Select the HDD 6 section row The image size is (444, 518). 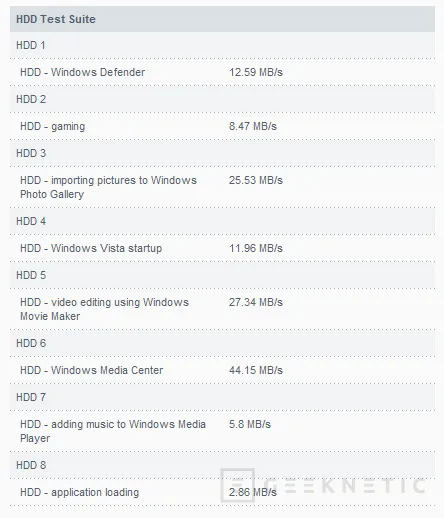(x=222, y=343)
